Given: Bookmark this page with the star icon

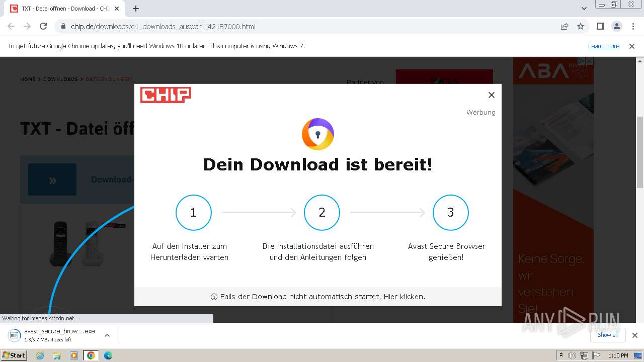Looking at the screenshot, I should click(581, 26).
